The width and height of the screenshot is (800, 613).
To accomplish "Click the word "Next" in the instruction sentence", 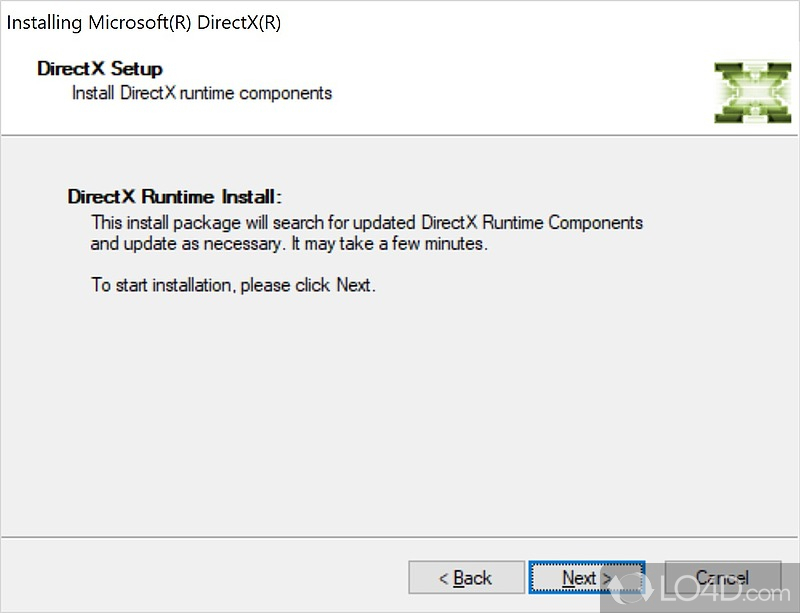I will [x=353, y=285].
